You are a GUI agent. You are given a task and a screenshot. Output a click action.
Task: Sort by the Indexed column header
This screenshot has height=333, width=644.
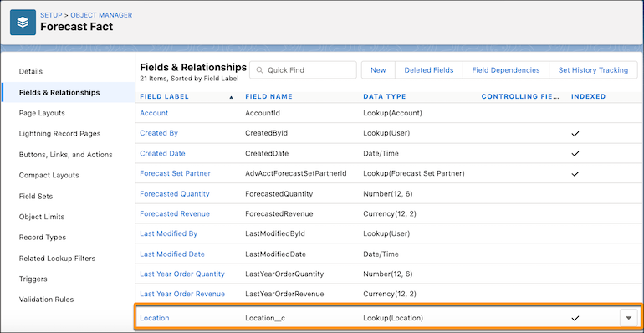pyautogui.click(x=588, y=96)
